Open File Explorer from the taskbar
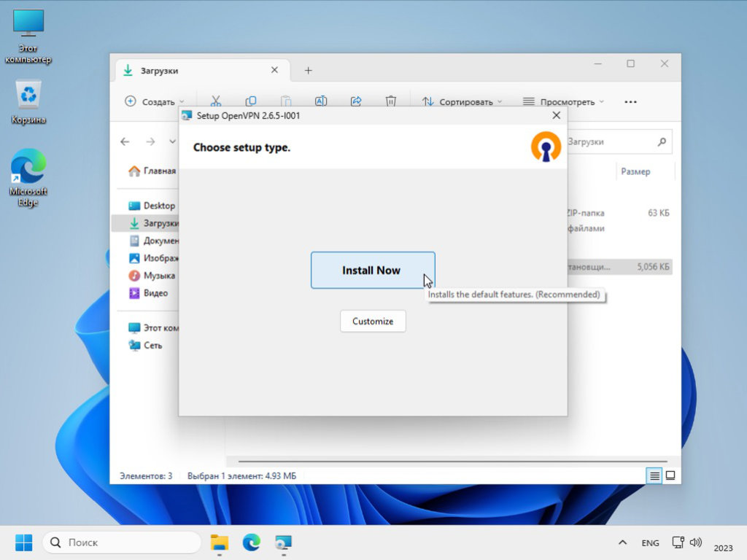 click(219, 542)
